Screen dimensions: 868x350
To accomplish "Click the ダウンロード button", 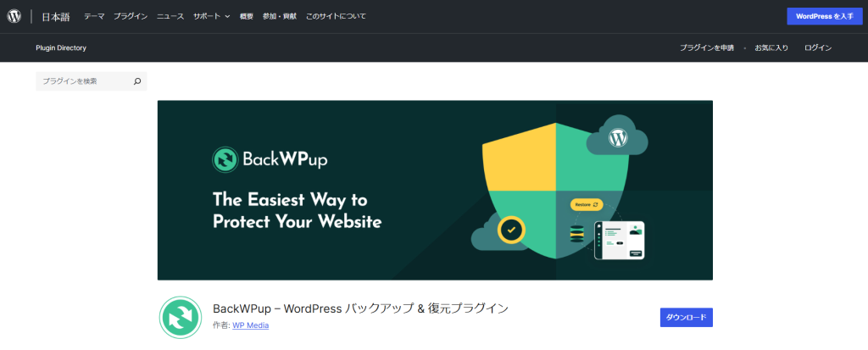I will pos(686,317).
